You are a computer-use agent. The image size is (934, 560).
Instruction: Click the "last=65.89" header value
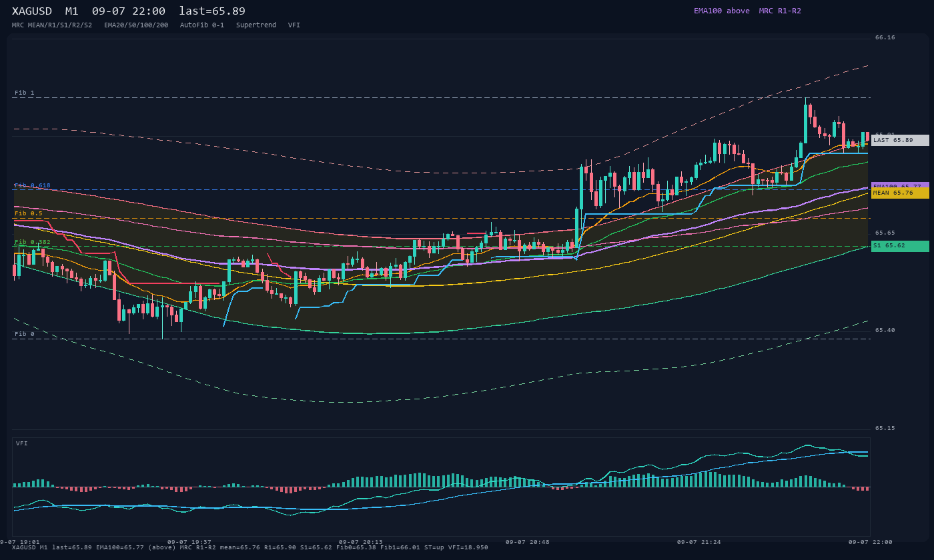pyautogui.click(x=212, y=11)
